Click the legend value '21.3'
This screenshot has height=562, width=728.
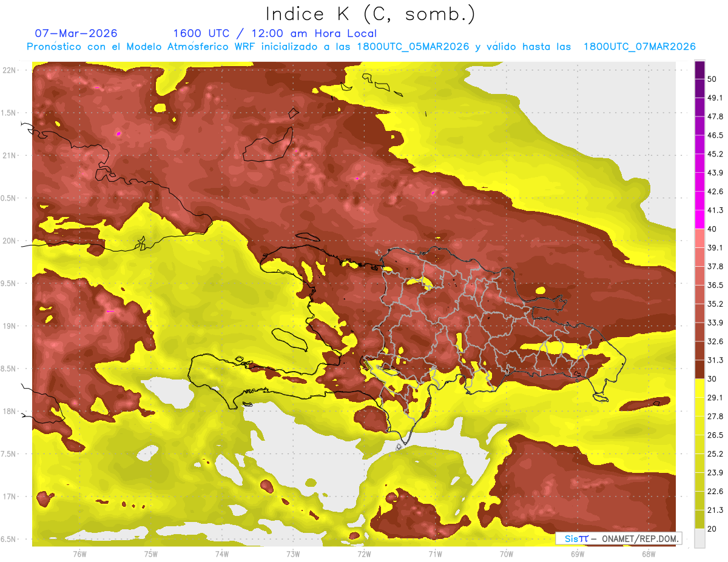[715, 510]
